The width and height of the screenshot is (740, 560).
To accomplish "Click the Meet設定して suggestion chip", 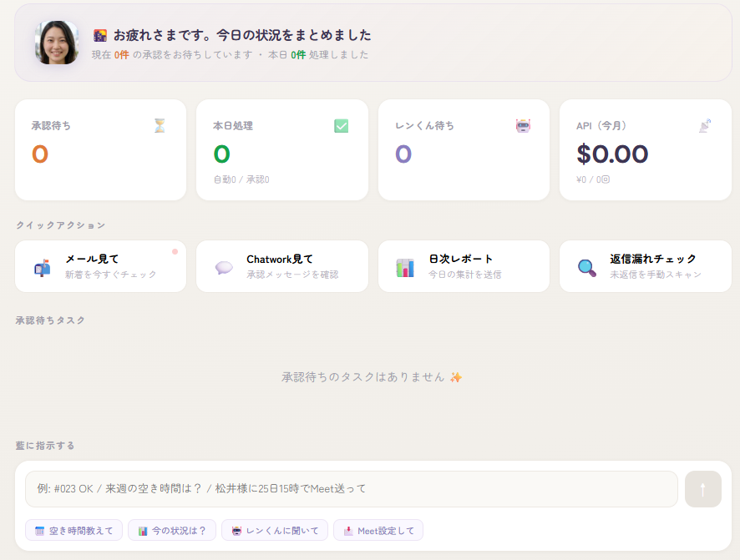I will [x=378, y=530].
